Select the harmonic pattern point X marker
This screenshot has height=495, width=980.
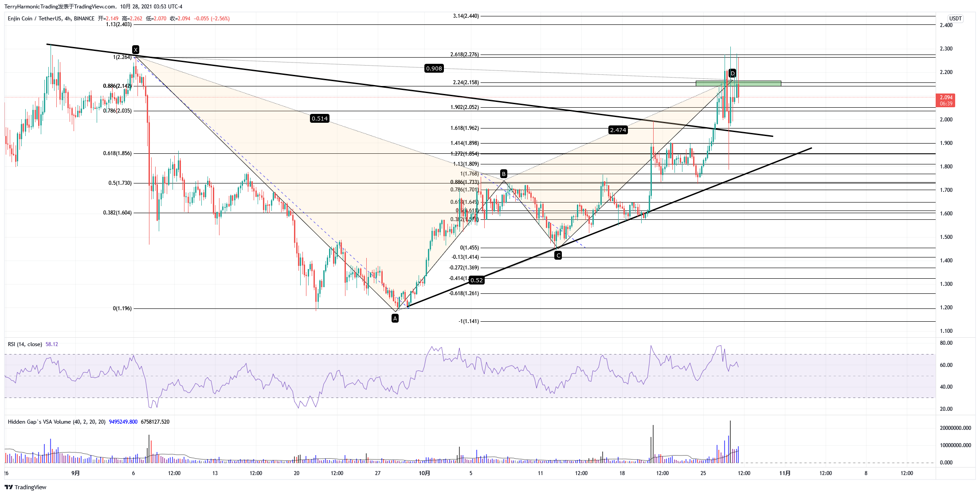pyautogui.click(x=136, y=50)
